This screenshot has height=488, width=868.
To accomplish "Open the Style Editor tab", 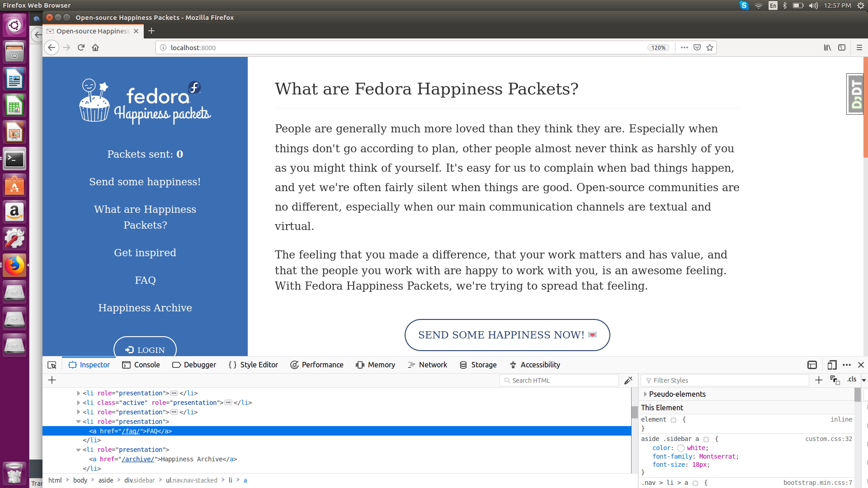I will tap(253, 365).
